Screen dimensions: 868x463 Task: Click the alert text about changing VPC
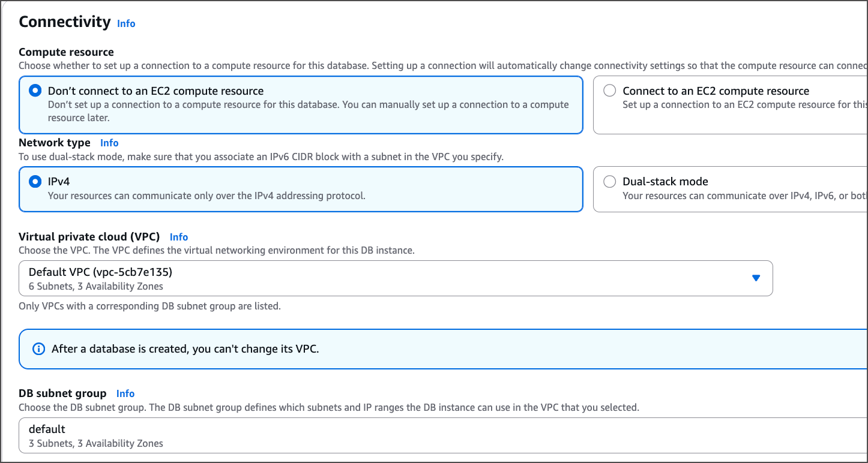[x=185, y=348]
